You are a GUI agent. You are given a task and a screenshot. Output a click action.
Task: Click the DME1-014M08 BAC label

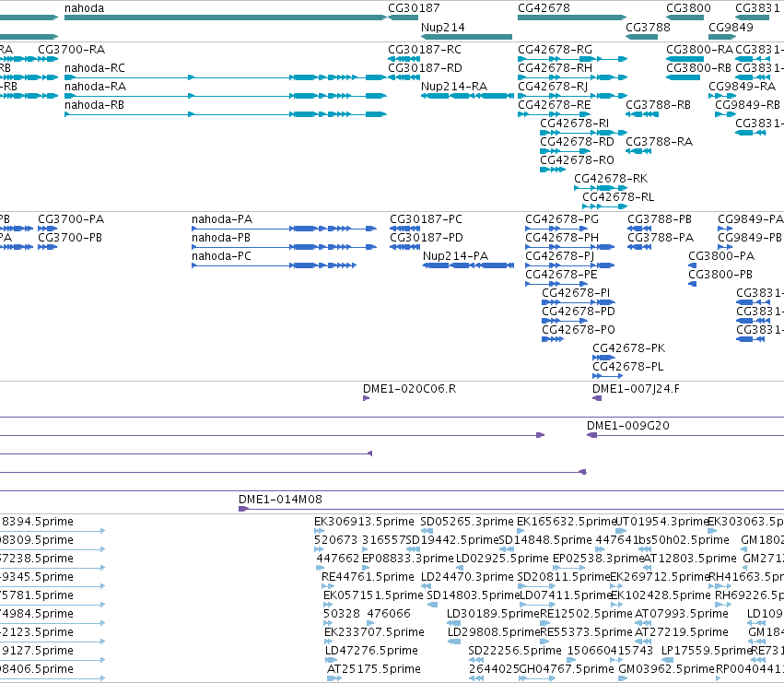[x=280, y=500]
